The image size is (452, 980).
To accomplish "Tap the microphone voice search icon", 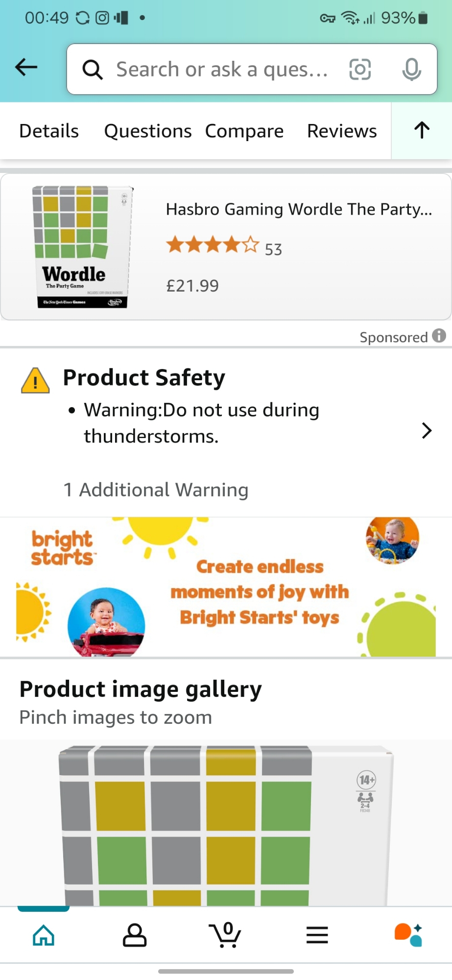I will [411, 69].
